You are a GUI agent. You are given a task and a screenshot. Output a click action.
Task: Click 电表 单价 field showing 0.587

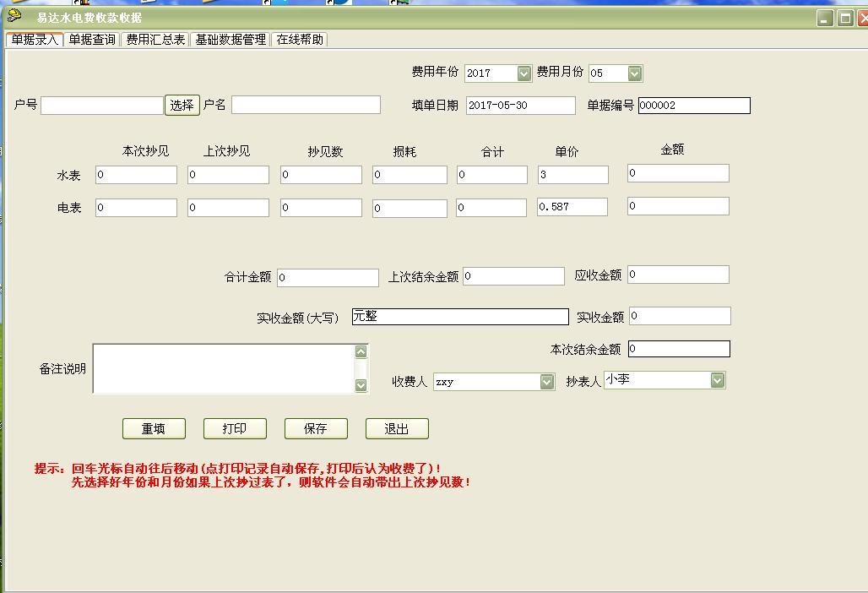pos(572,206)
